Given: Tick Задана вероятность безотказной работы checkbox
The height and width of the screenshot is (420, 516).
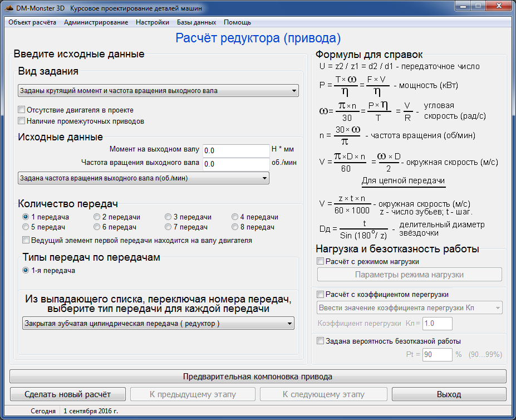Looking at the screenshot, I should pos(320,341).
